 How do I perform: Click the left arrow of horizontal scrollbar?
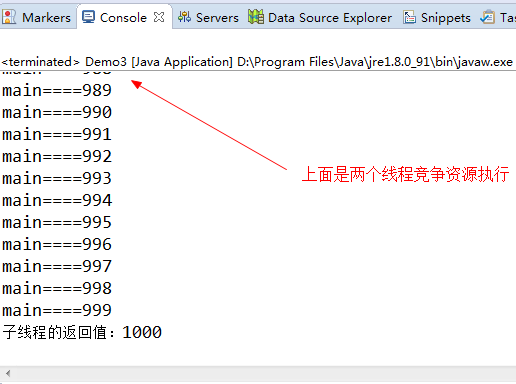click(x=8, y=373)
